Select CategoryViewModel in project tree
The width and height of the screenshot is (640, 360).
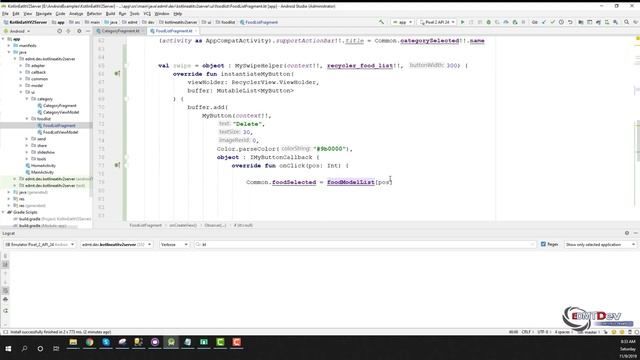tap(61, 112)
